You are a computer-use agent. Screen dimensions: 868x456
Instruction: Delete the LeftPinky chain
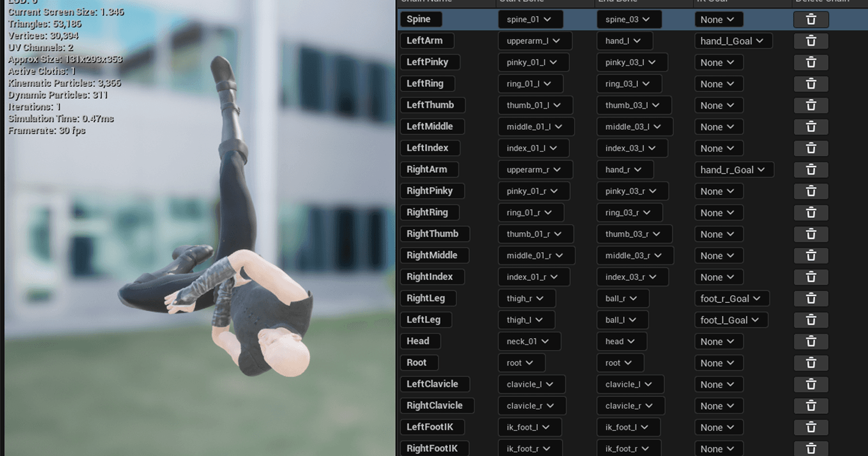[811, 62]
